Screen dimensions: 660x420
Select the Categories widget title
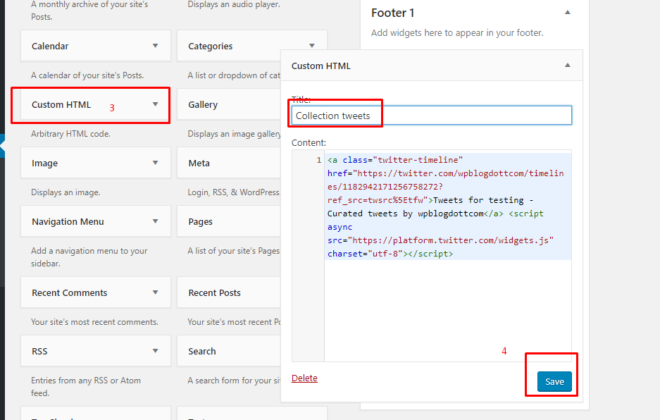pyautogui.click(x=210, y=46)
